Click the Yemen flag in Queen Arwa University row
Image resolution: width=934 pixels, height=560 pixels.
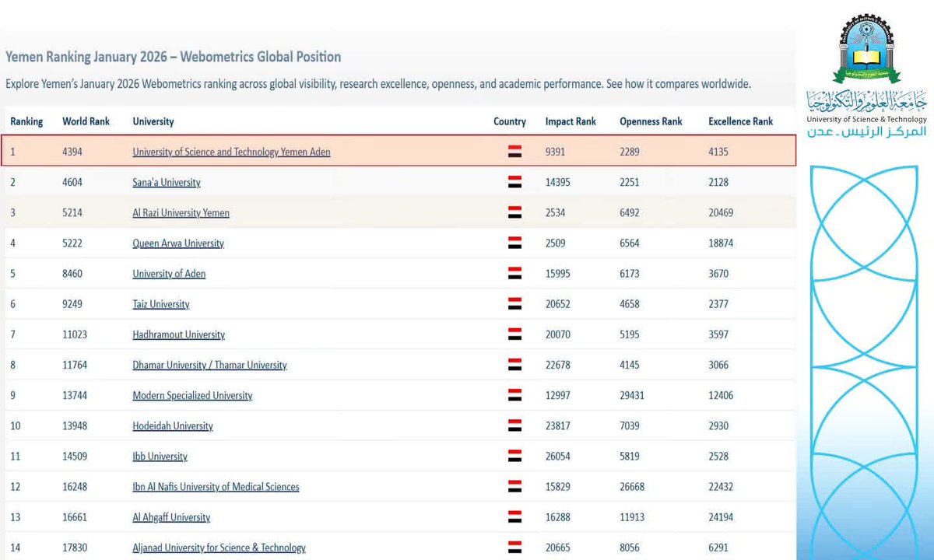514,243
